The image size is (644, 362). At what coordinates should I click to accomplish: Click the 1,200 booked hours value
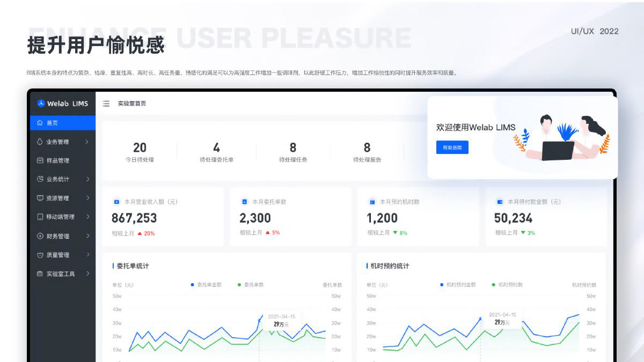point(382,218)
